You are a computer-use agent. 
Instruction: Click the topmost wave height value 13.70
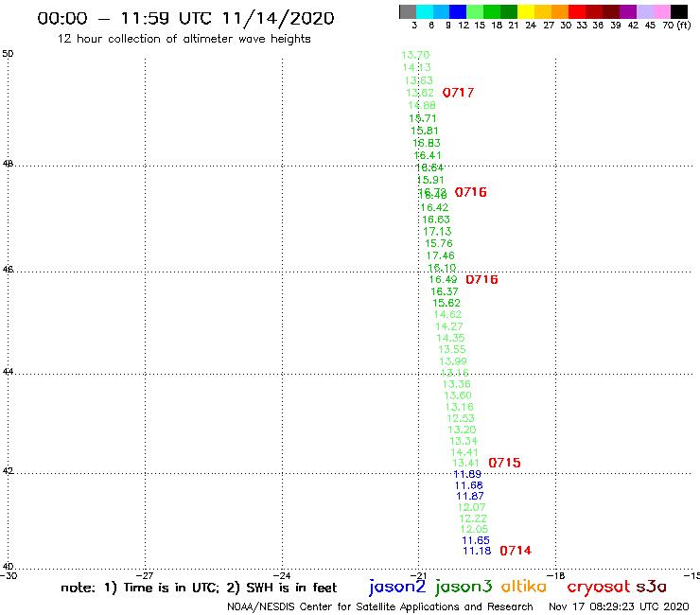(x=415, y=55)
